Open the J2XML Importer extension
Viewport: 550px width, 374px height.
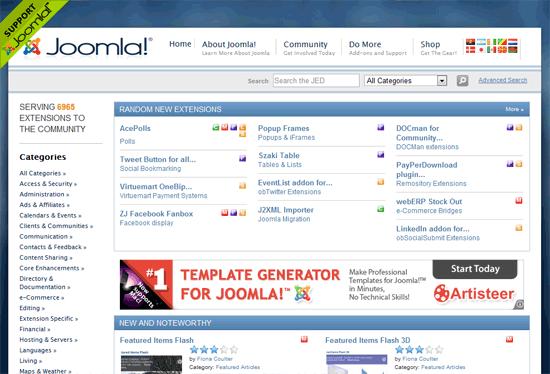point(286,210)
